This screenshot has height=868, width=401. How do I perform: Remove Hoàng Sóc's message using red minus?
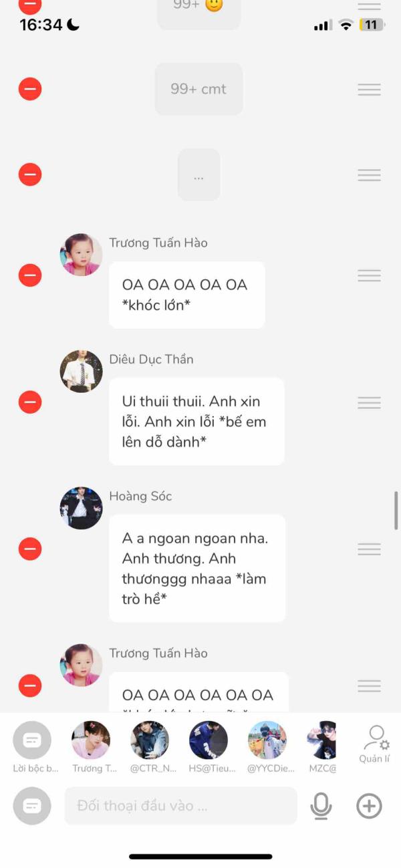(30, 549)
